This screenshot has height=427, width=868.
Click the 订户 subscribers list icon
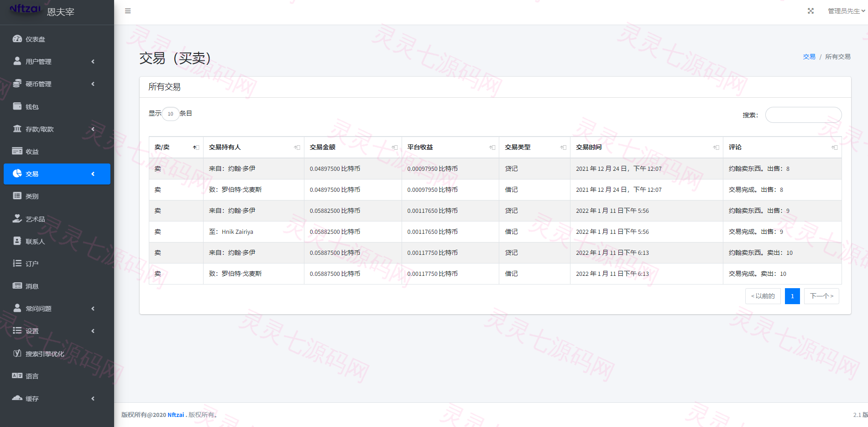[17, 263]
